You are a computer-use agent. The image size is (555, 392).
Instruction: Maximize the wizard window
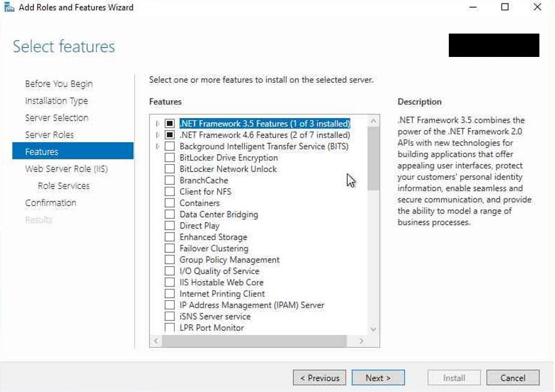505,7
